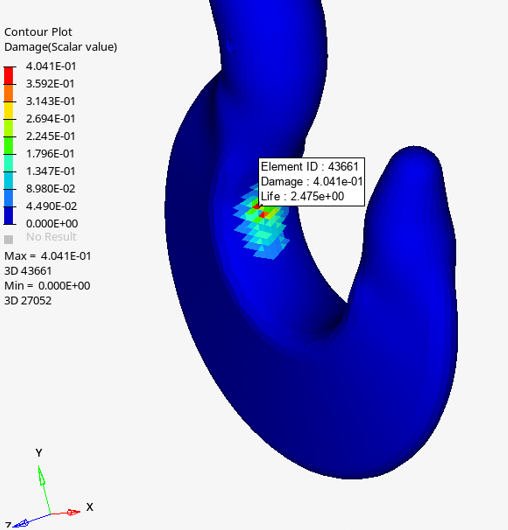
Task: Select the 3D 27052 minimum entity label
Action: coord(28,301)
